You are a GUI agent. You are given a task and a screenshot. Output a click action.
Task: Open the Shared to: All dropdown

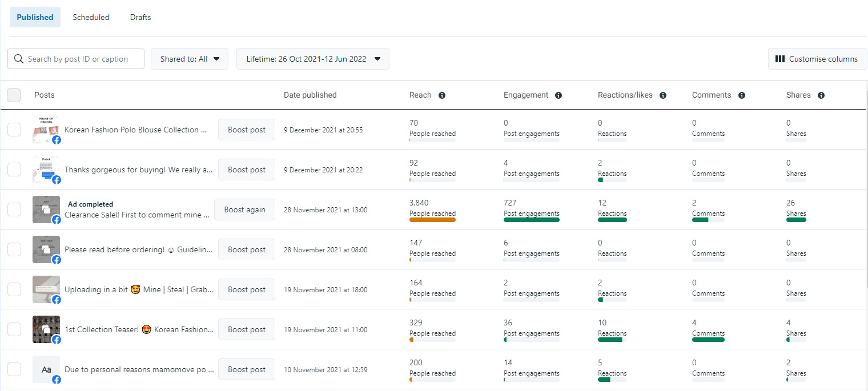(190, 59)
